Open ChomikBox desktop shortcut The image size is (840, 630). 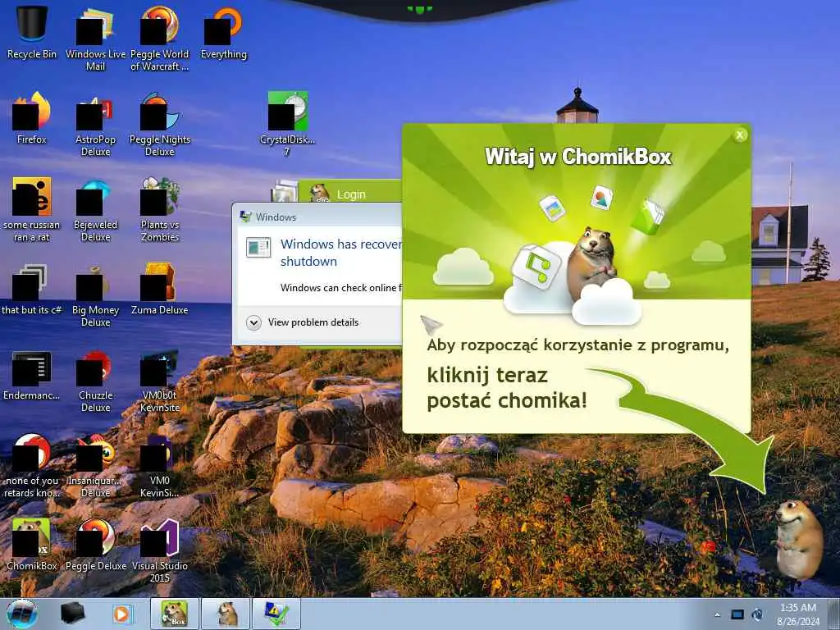click(x=32, y=544)
